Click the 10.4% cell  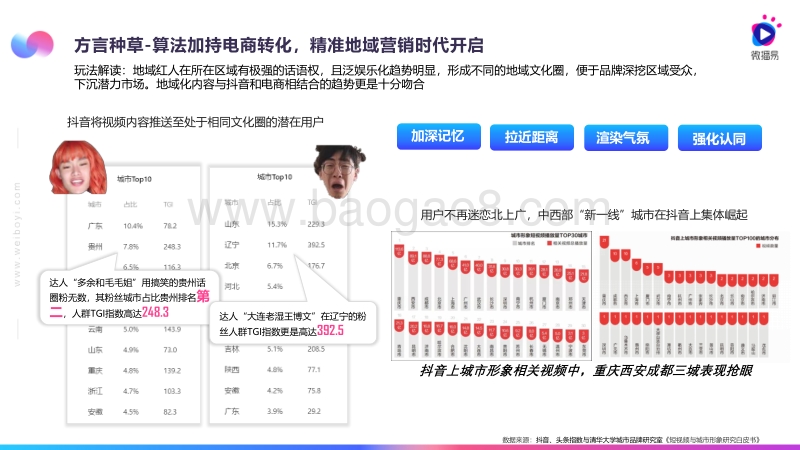tap(133, 226)
